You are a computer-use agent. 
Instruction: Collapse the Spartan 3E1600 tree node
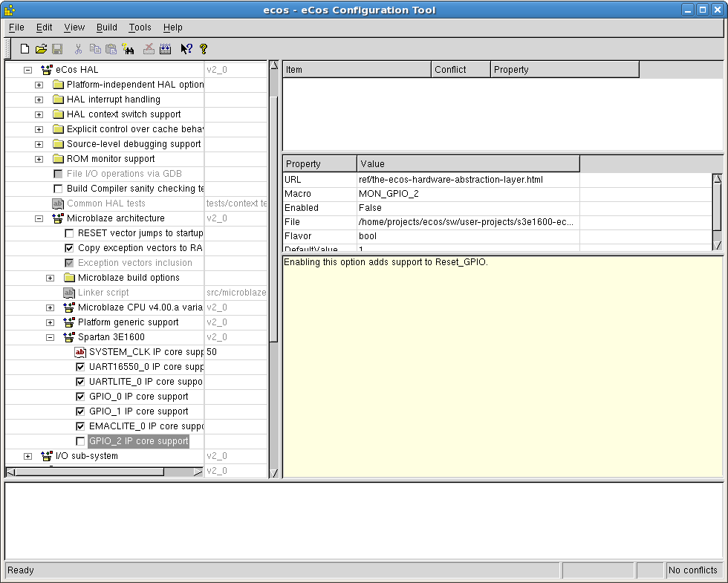(51, 337)
